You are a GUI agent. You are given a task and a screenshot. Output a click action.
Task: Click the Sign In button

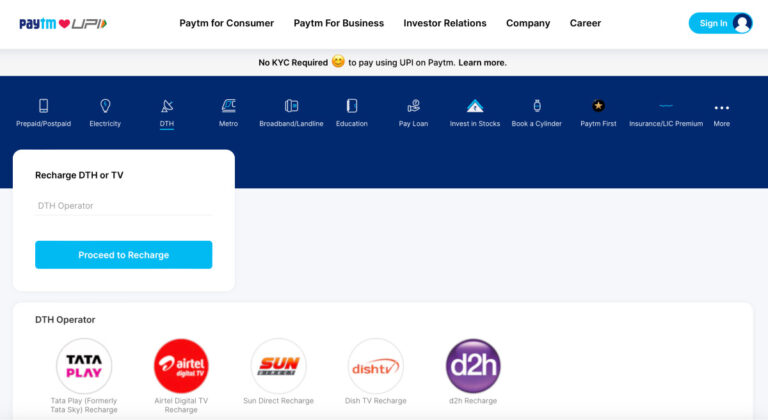point(720,23)
